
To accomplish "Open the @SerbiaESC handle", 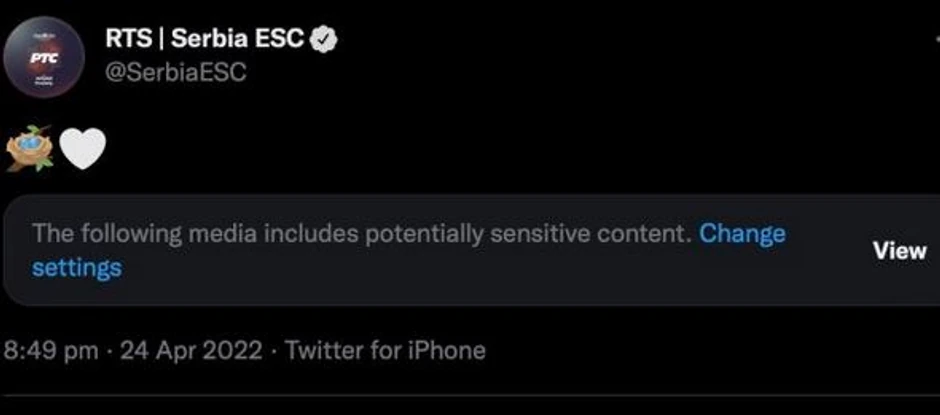I will click(175, 73).
